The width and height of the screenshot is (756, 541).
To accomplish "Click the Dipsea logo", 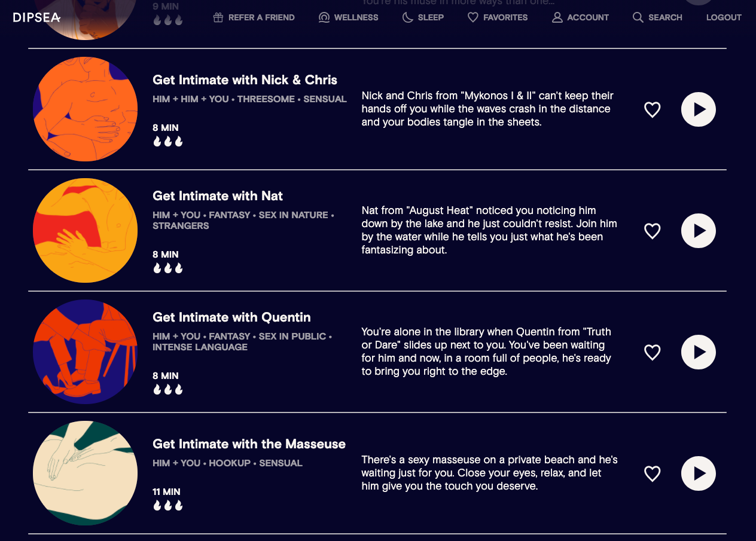I will (36, 17).
